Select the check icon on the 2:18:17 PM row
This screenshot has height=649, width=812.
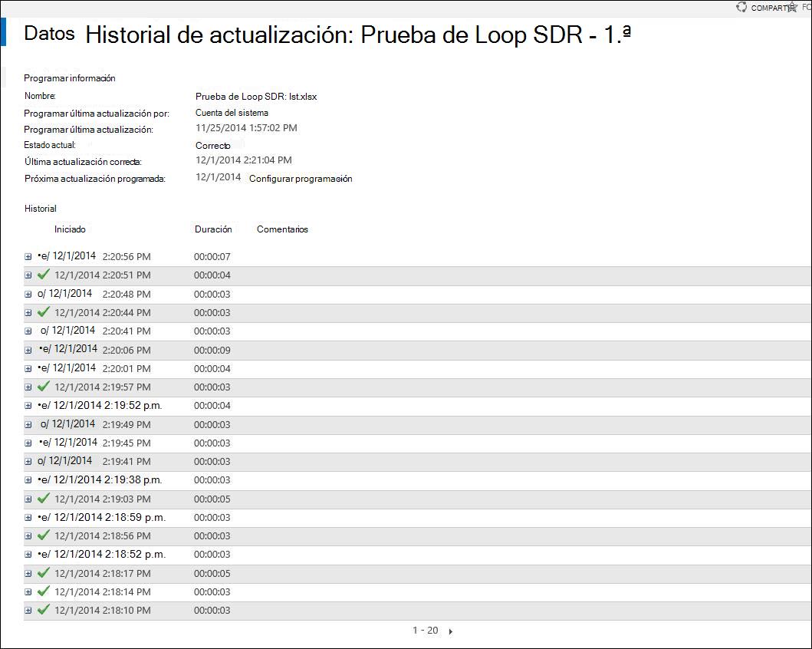(x=44, y=573)
